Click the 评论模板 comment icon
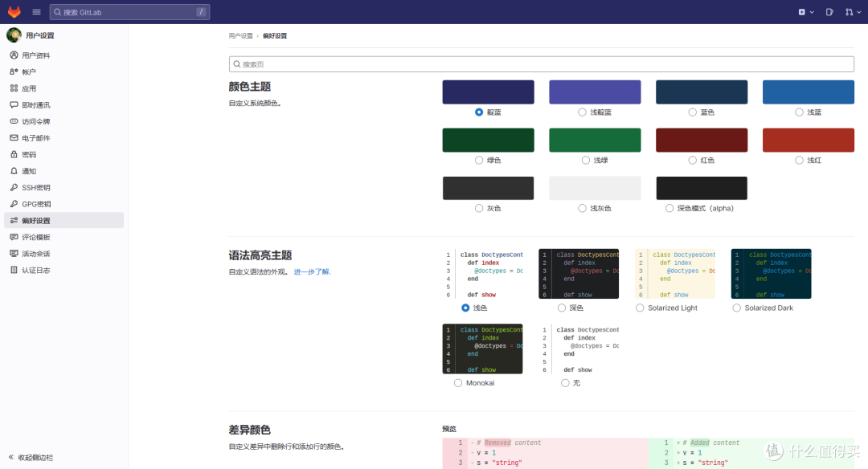This screenshot has height=469, width=868. coord(14,237)
